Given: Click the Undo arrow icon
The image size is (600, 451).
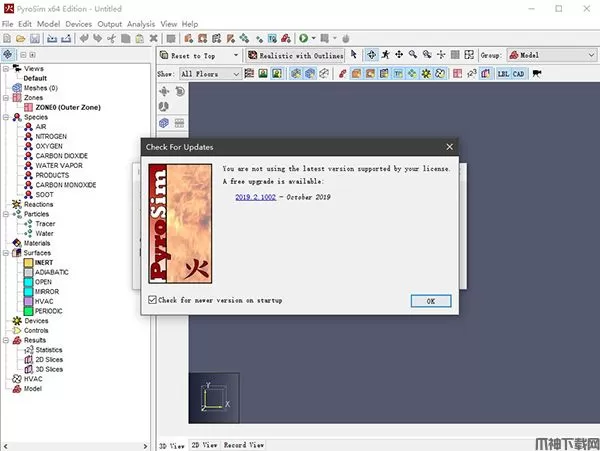Looking at the screenshot, I should coord(84,38).
